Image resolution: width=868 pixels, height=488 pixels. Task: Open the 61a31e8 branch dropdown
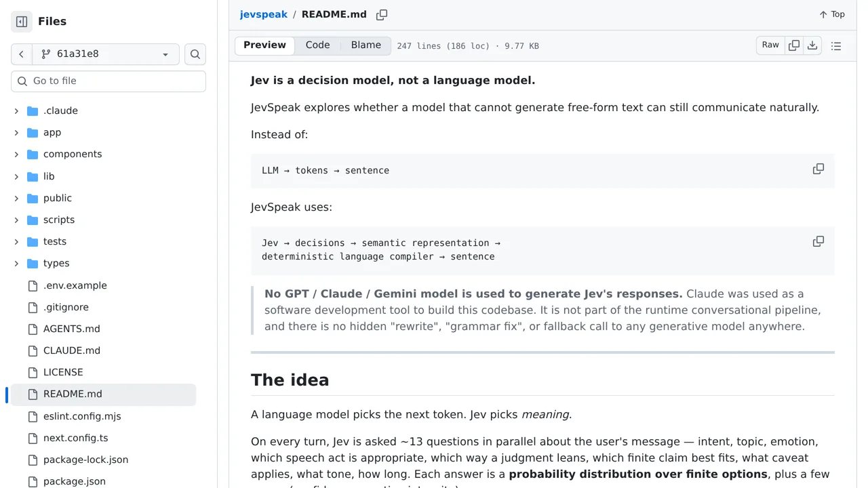pos(106,54)
